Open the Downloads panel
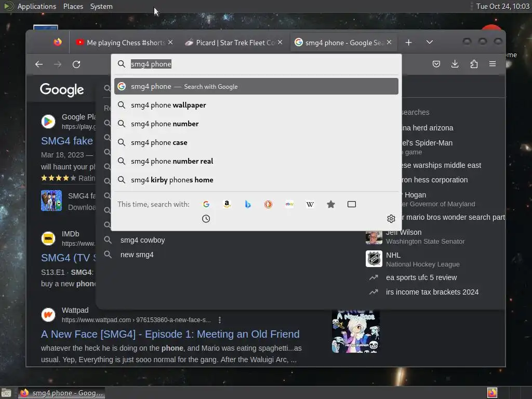This screenshot has width=532, height=399. 455,64
